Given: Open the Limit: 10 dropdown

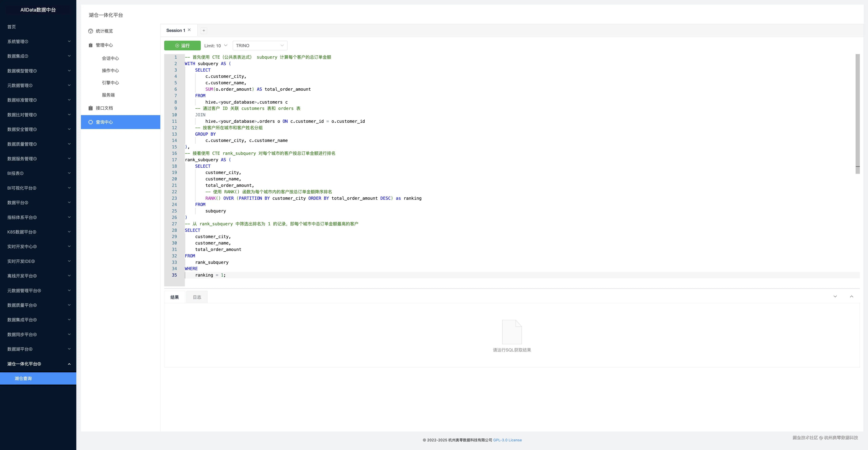Looking at the screenshot, I should (216, 45).
